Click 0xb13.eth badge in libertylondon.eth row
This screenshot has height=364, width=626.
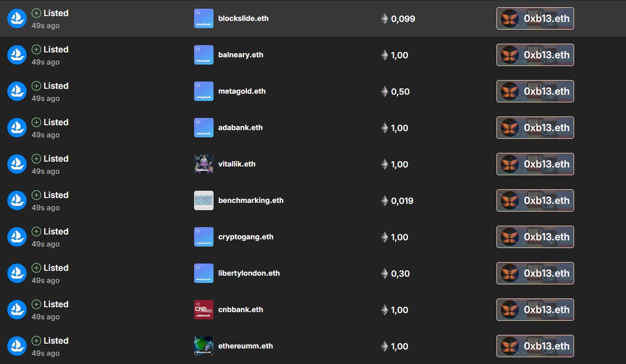pos(535,273)
